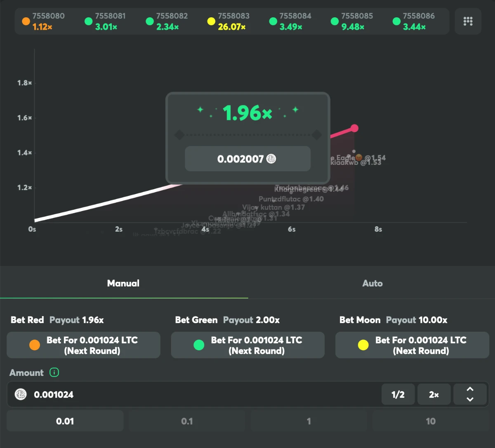Click yellow dot of round 7558083
The image size is (495, 448).
click(211, 21)
